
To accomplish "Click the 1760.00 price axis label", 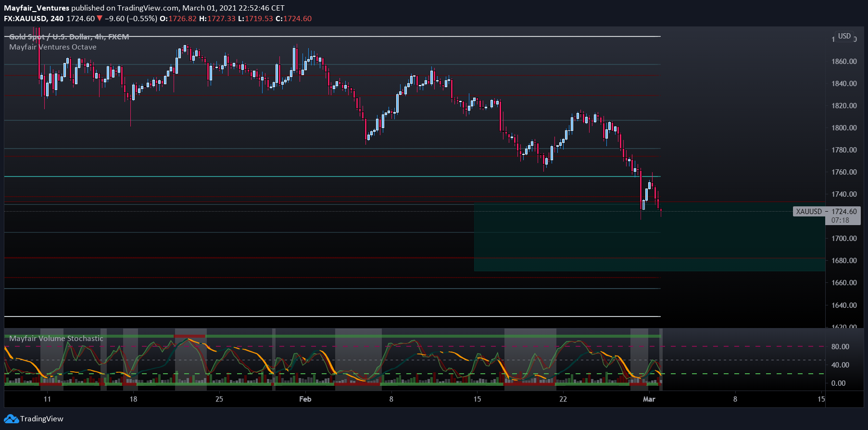I will (844, 172).
